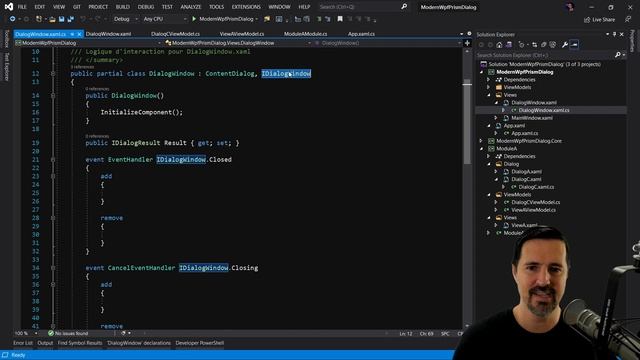The width and height of the screenshot is (640, 360).
Task: Click the Sync with Active Document icon
Action: (534, 44)
